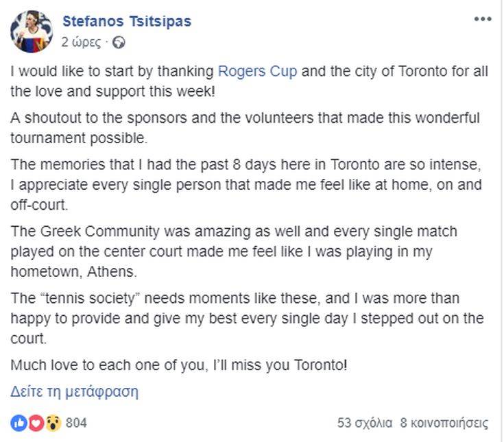Expand the "53 σχόλια" comments
504x442 pixels.
point(364,423)
